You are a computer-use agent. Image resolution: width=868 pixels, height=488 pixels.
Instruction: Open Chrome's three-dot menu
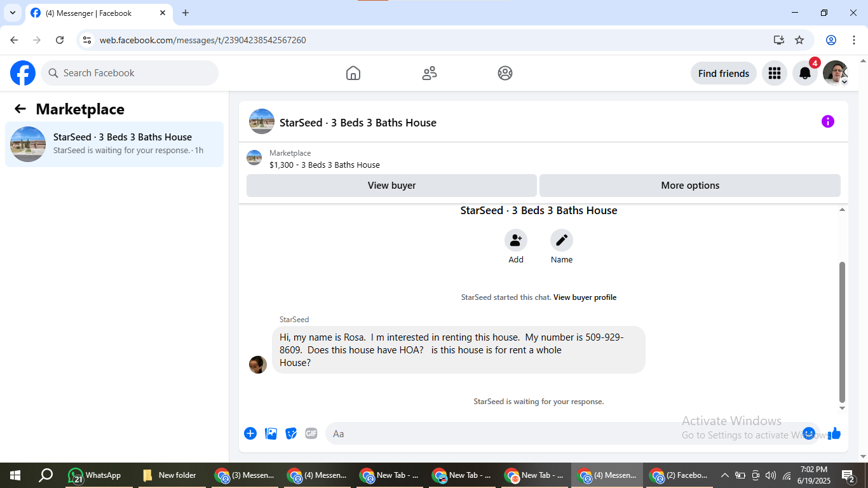(x=853, y=40)
